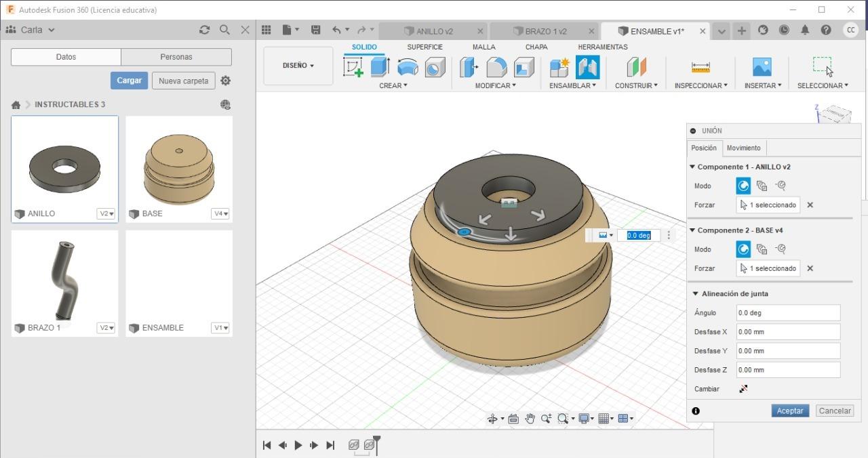Open version dropdown V4 on BASE

pyautogui.click(x=220, y=213)
